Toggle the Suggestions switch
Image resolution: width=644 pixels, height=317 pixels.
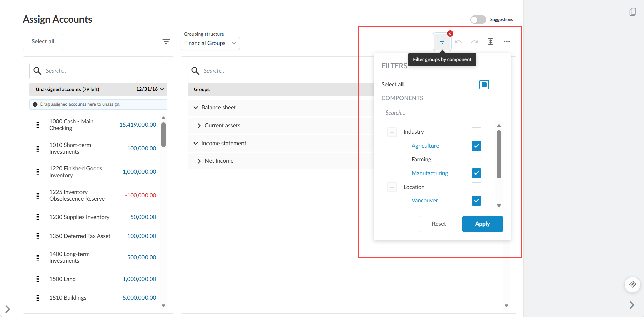click(478, 20)
